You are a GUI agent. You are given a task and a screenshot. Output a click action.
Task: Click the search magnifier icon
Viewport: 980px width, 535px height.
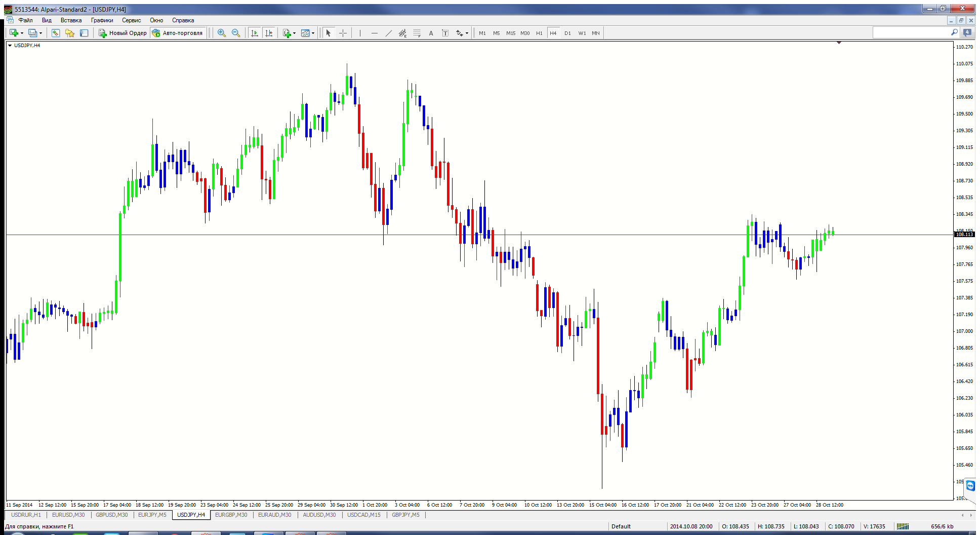pos(955,32)
